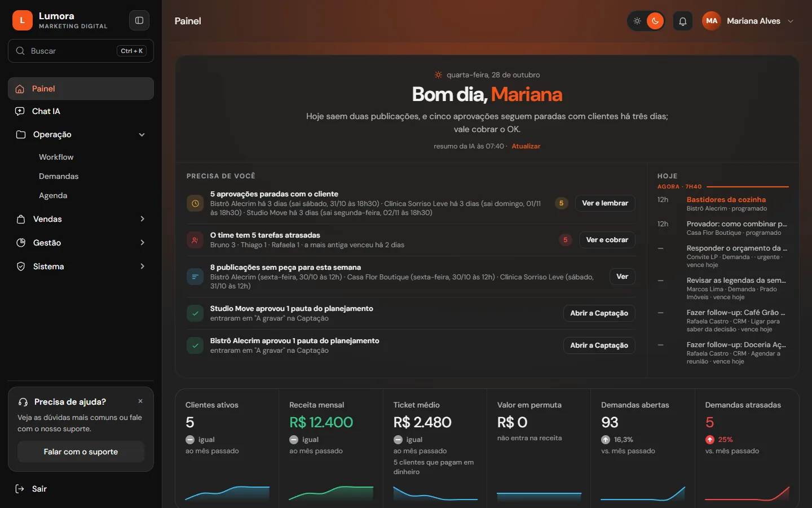
Task: Click the 5 badge on aprovações paradas row
Action: click(x=561, y=203)
